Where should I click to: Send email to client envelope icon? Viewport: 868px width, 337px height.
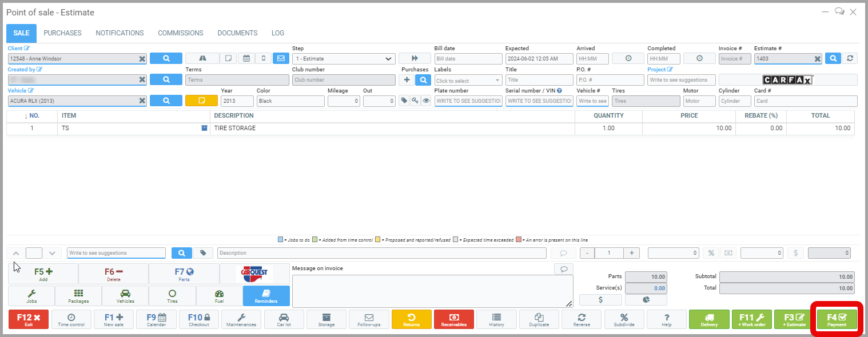280,58
